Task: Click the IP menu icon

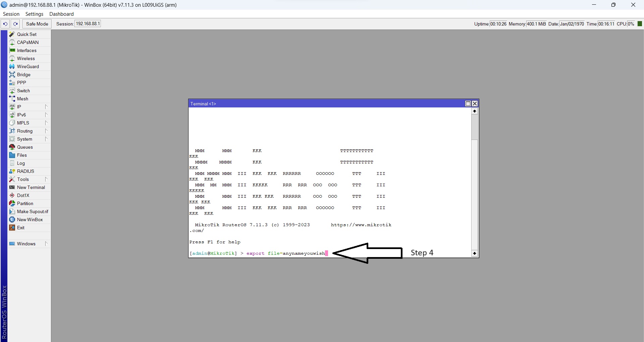Action: point(12,107)
